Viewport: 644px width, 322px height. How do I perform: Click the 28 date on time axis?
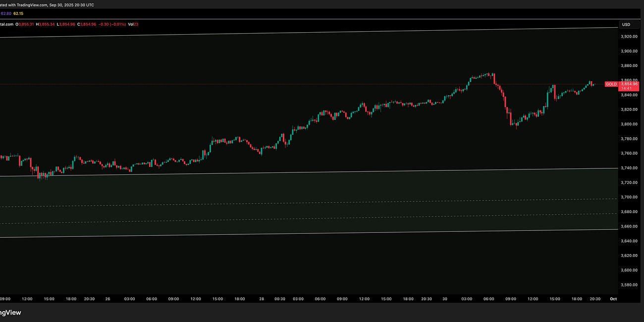point(262,299)
